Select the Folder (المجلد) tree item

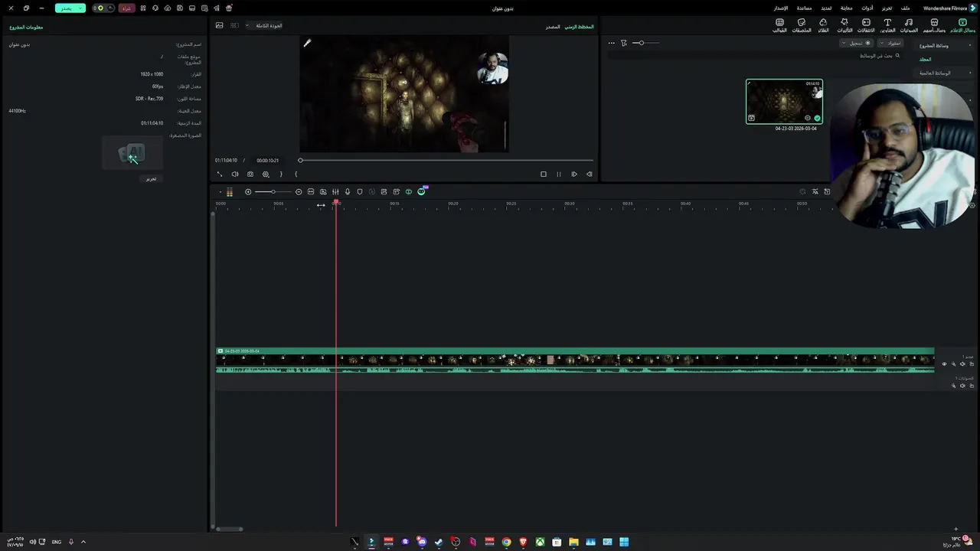coord(926,59)
